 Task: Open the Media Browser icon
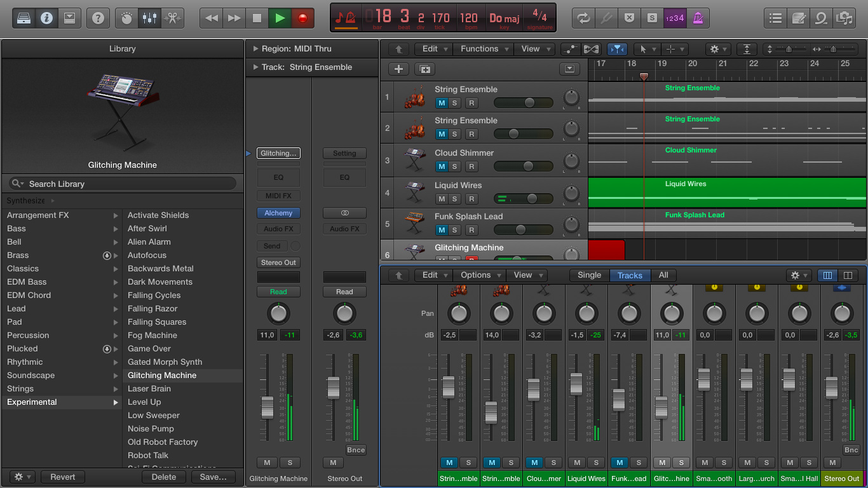844,18
